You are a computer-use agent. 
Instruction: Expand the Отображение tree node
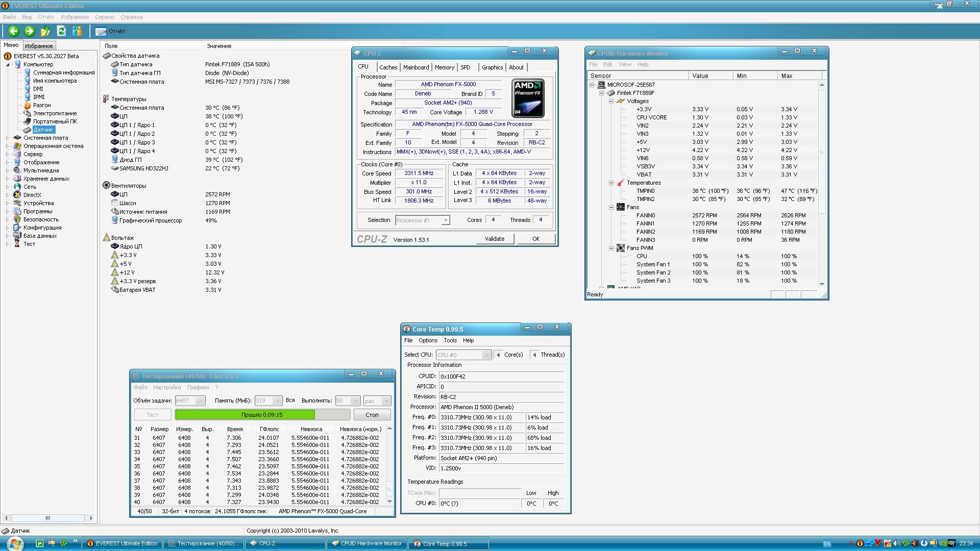click(x=8, y=162)
